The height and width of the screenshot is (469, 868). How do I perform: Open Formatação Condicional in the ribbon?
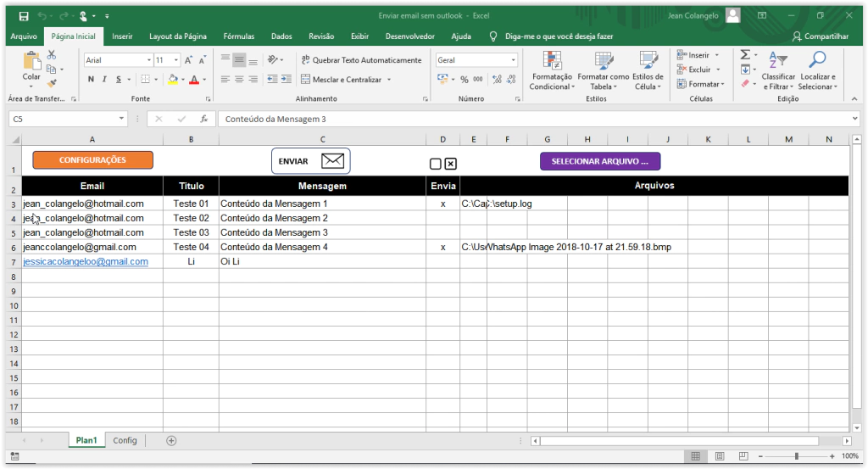[551, 70]
